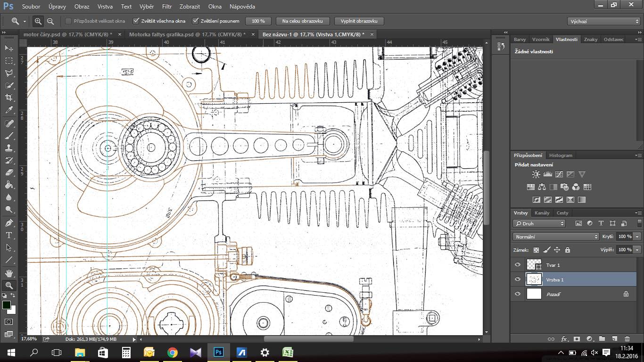The height and width of the screenshot is (362, 644).
Task: Select the Paint Bucket tool
Action: tap(9, 185)
